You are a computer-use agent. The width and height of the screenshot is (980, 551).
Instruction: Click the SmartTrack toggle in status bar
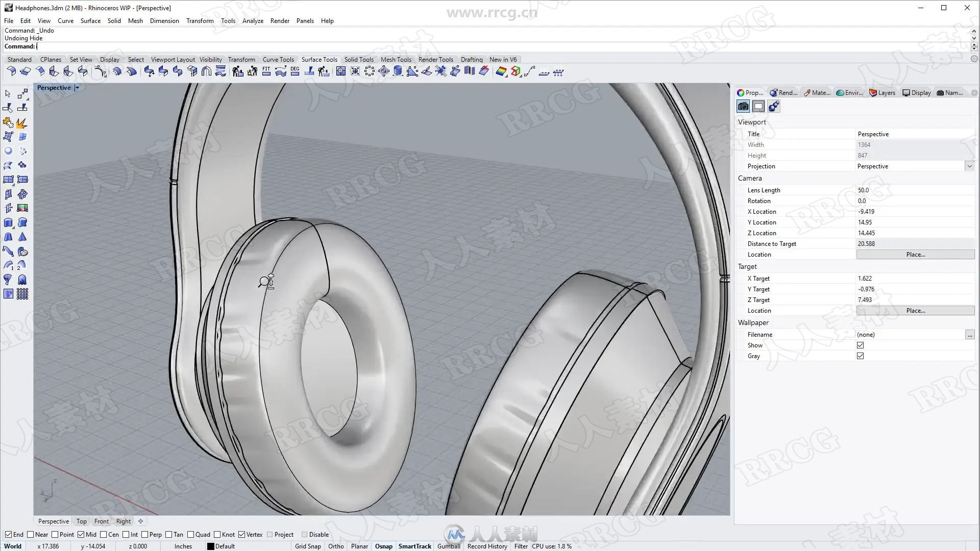pos(414,545)
